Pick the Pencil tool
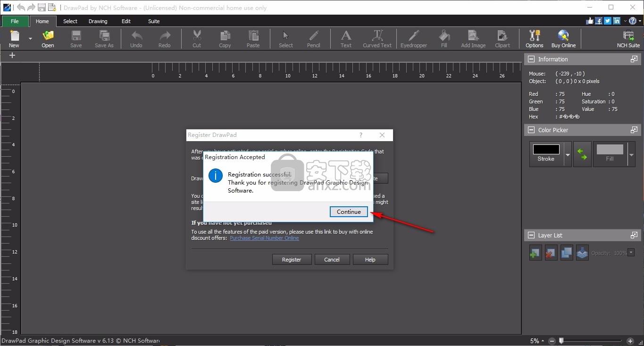 click(x=314, y=39)
